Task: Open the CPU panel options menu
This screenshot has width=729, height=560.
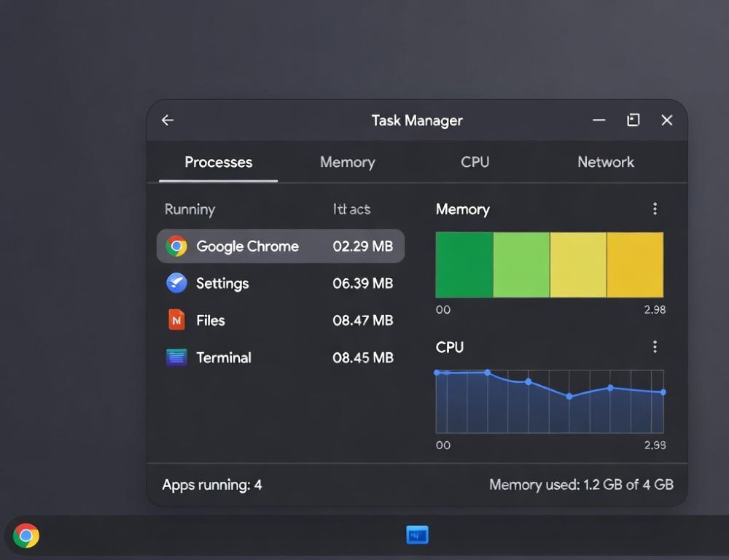Action: point(655,346)
